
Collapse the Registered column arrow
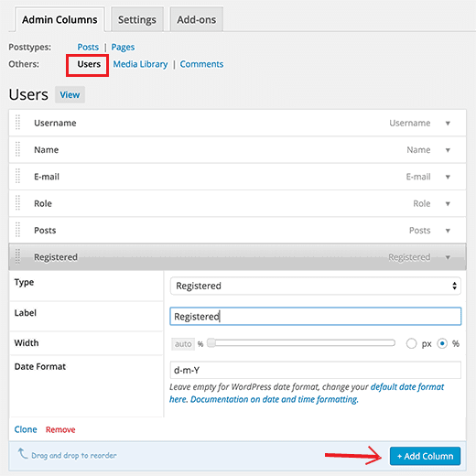click(448, 257)
